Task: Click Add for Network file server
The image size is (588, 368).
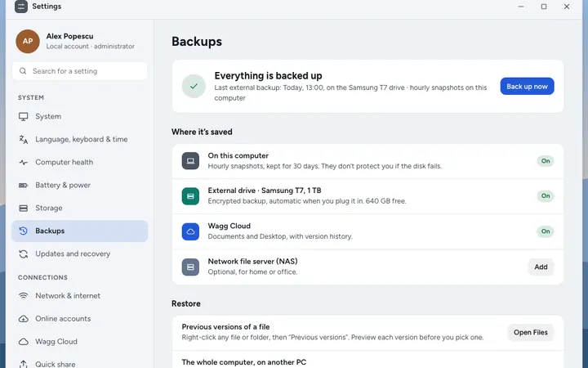Action: tap(541, 267)
